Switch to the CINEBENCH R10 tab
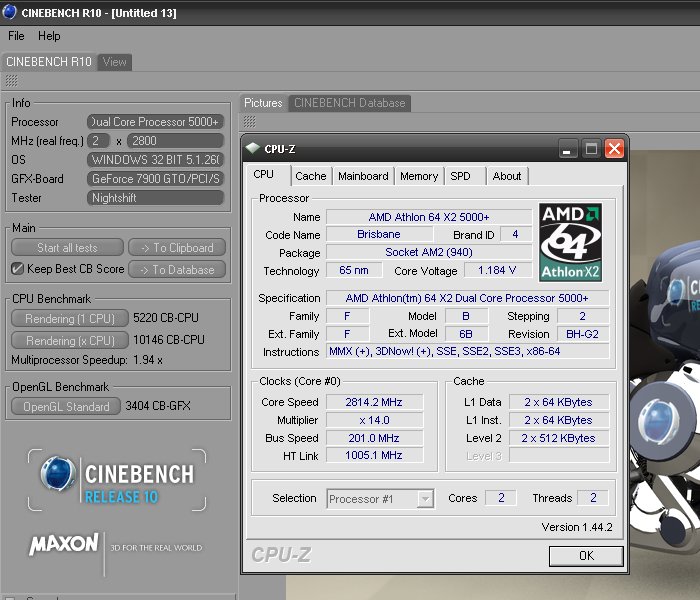Viewport: 700px width, 600px height. 49,62
